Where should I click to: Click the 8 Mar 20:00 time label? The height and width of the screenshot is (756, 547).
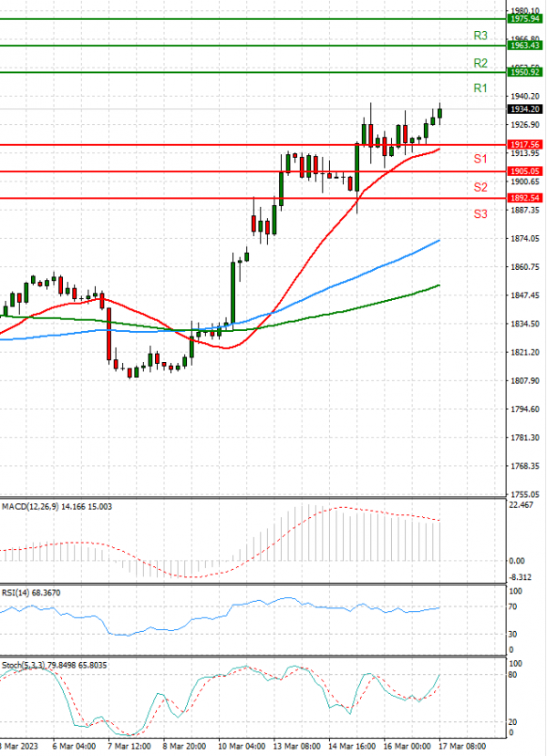(x=184, y=746)
